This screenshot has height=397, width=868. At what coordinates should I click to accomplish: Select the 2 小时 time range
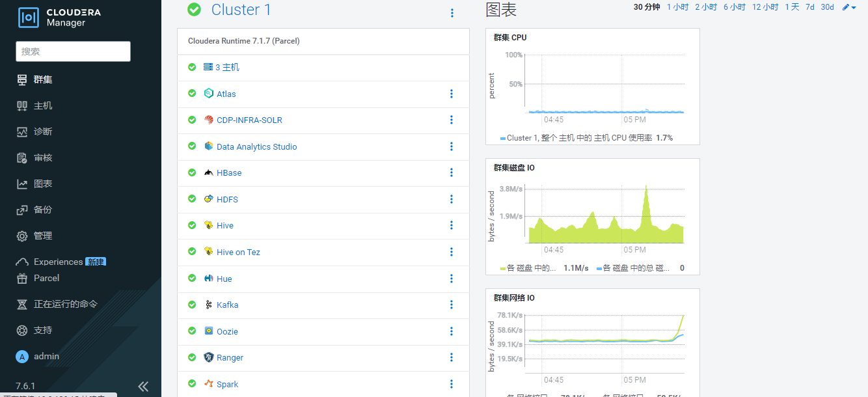[x=706, y=7]
